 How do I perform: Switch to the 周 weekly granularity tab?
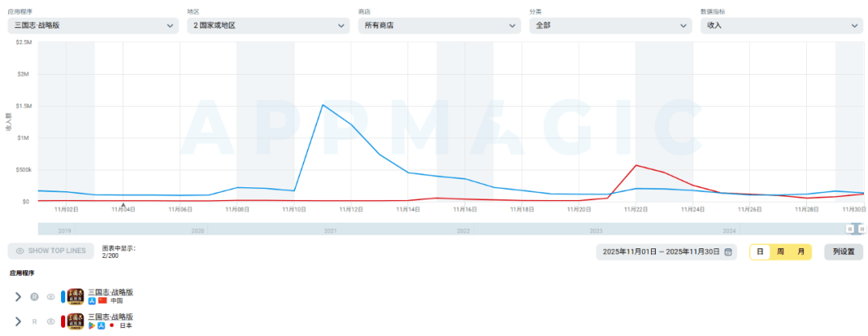coord(780,252)
